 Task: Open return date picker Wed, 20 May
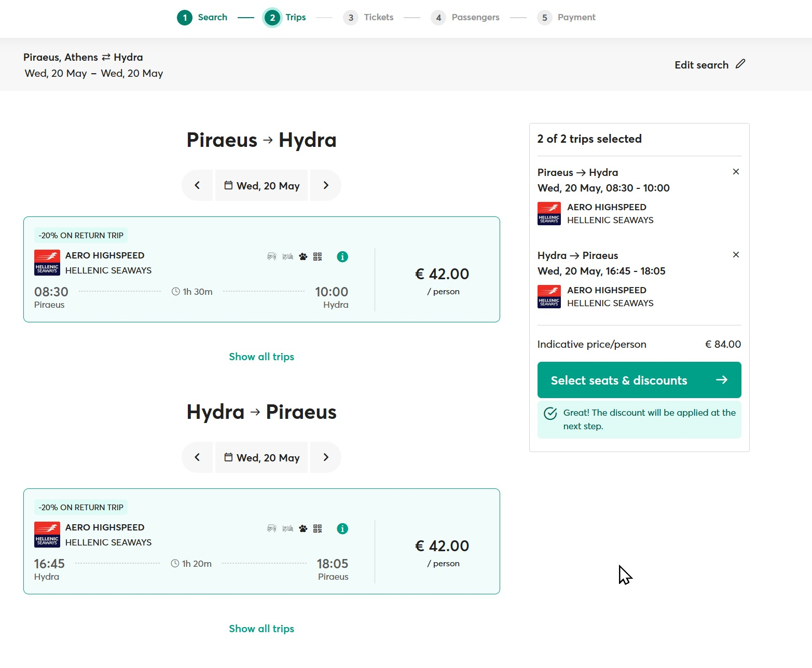tap(262, 457)
